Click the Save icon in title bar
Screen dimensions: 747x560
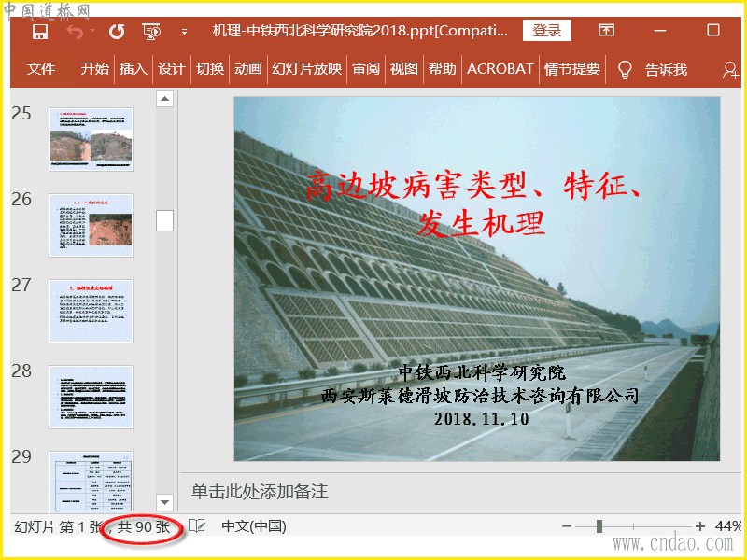40,32
